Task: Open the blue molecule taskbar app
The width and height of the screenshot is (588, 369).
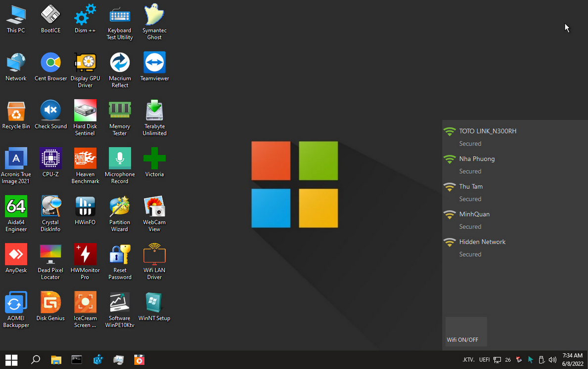Action: click(98, 360)
